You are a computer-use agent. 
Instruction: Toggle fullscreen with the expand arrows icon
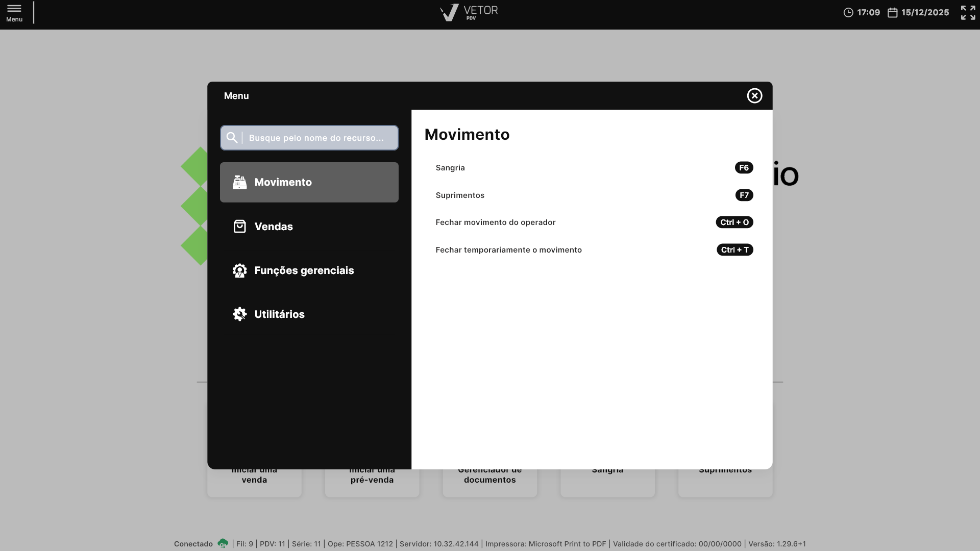tap(968, 12)
